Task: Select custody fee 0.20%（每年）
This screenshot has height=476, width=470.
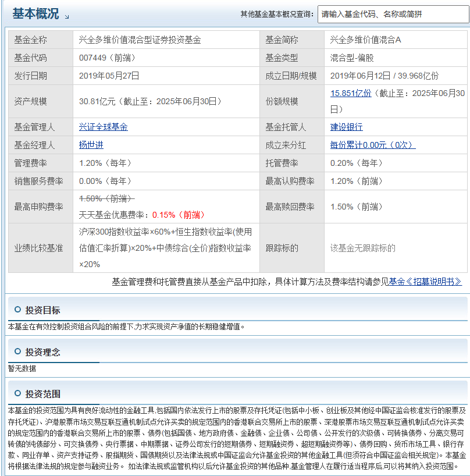Action: pos(356,163)
